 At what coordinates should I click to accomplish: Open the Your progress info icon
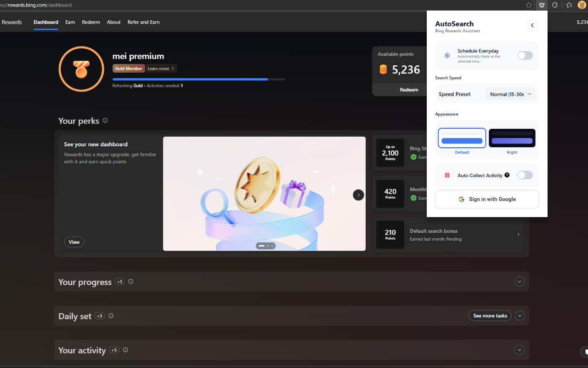(x=131, y=282)
